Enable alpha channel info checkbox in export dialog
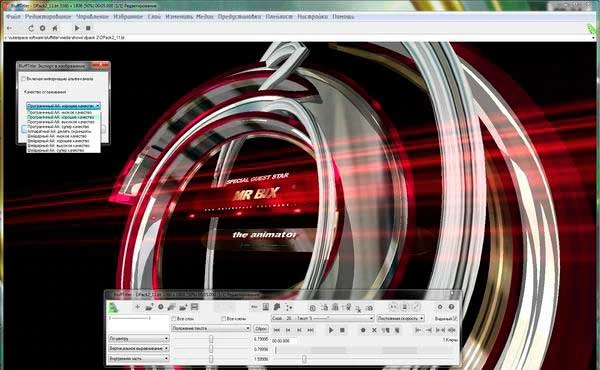 23,79
